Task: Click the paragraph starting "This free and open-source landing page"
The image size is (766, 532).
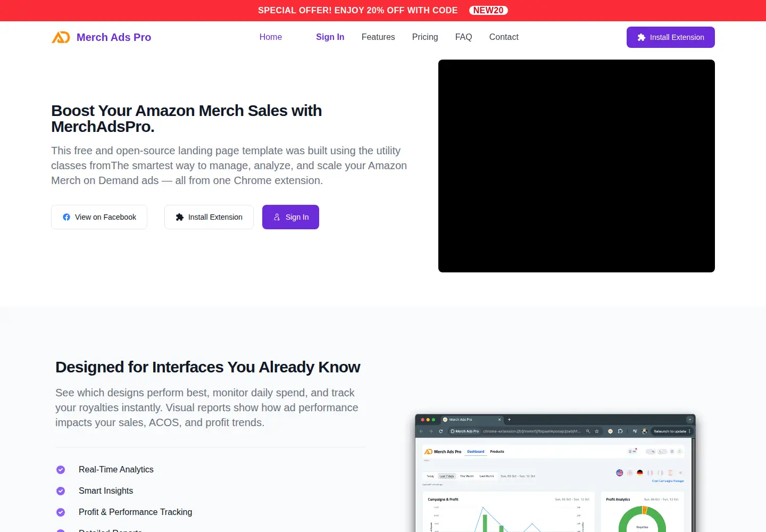Action: [229, 165]
